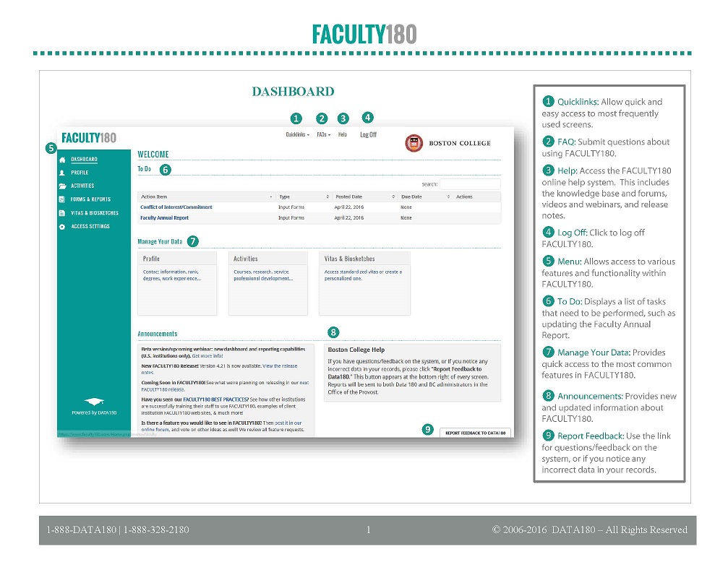The height and width of the screenshot is (562, 728).
Task: Open Conflict of Interest/Commitment action item
Action: click(x=176, y=207)
